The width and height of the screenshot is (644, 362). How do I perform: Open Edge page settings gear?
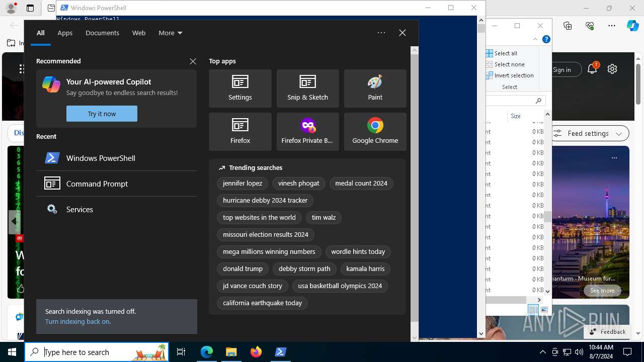point(612,69)
